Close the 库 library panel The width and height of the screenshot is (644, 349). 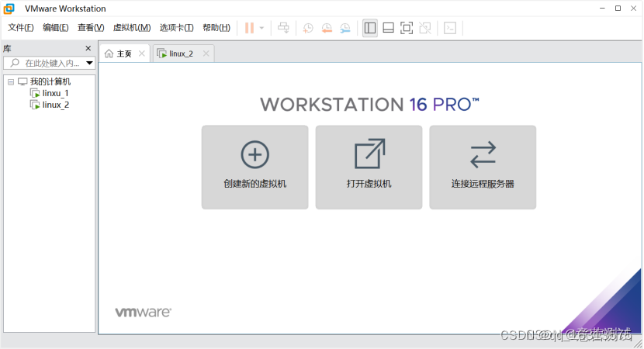88,48
